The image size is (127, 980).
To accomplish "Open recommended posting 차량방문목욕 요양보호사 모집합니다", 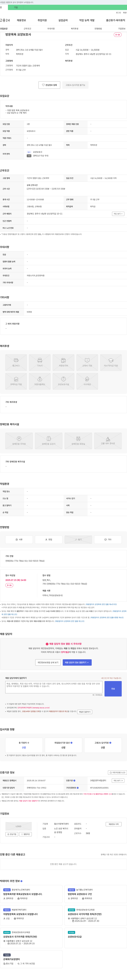I will 21,914.
